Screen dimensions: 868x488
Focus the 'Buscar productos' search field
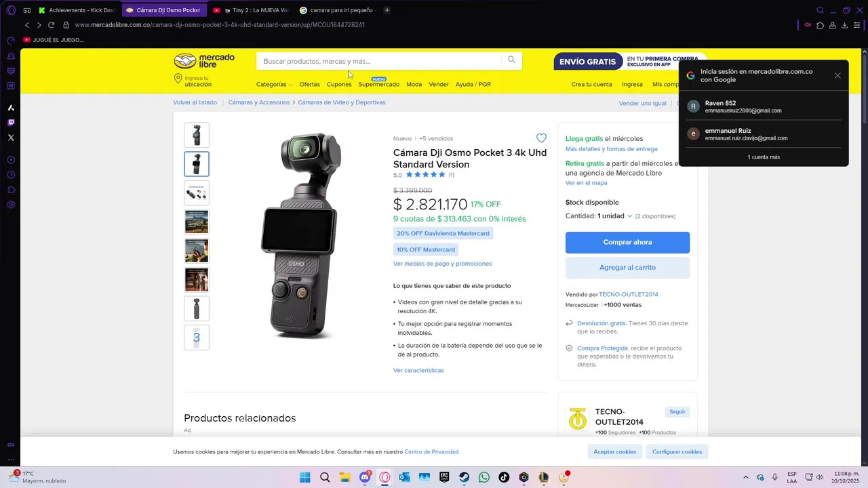380,61
